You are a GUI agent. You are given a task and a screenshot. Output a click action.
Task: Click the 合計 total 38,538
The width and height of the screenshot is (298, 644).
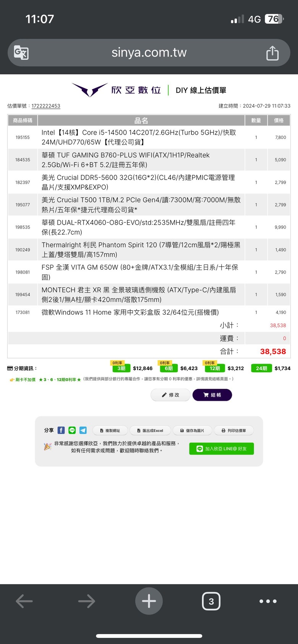tap(273, 351)
